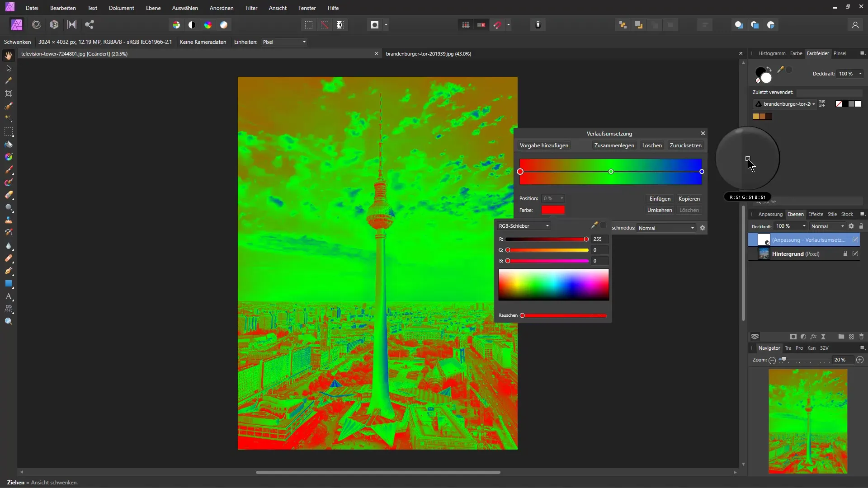
Task: Open the Navigator zoom 20% dropdown
Action: (x=844, y=360)
